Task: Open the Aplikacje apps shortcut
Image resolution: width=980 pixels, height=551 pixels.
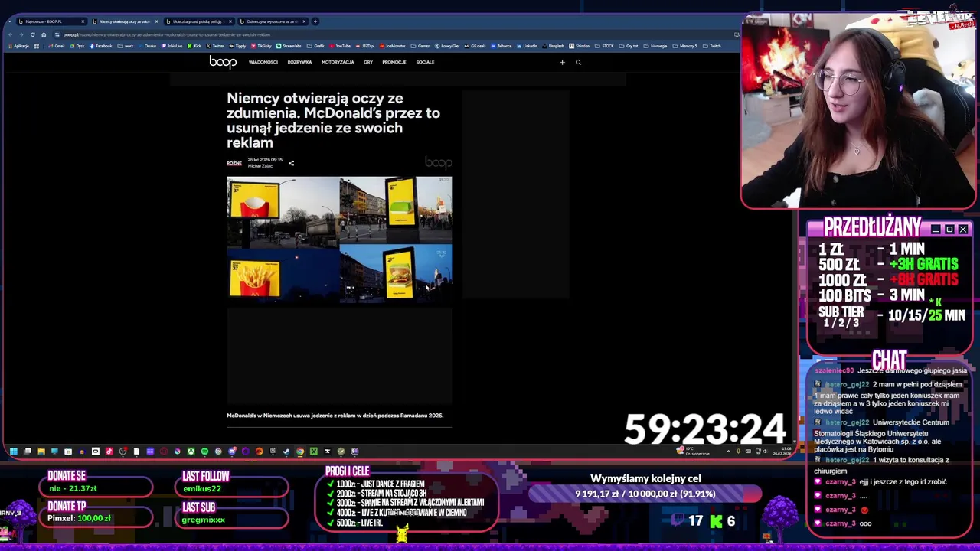Action: pyautogui.click(x=18, y=46)
